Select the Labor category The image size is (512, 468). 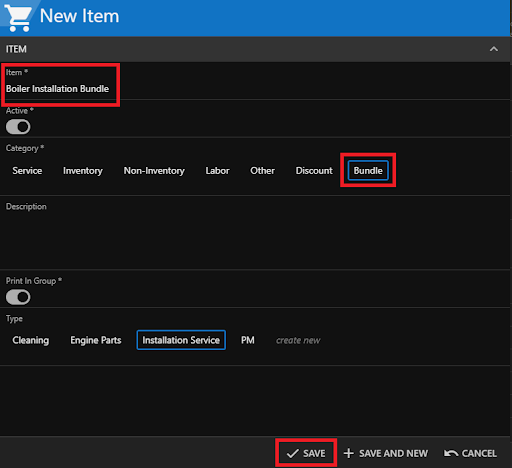[217, 171]
